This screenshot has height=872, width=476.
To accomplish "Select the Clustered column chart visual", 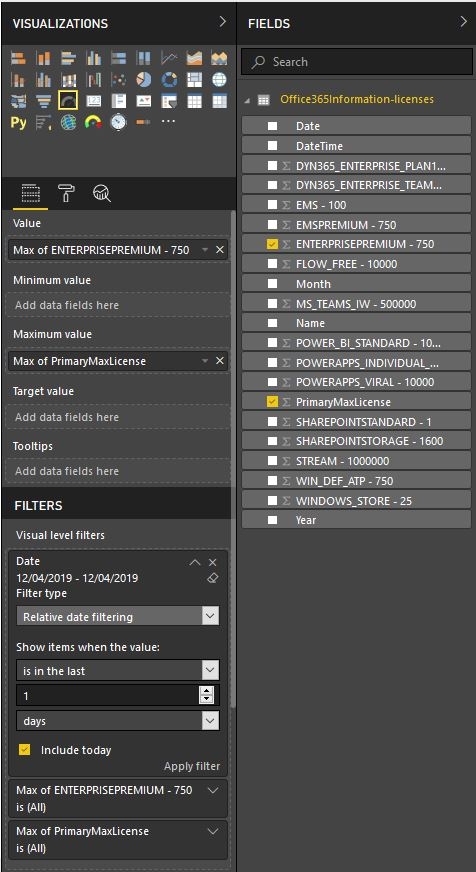I will (x=93, y=58).
